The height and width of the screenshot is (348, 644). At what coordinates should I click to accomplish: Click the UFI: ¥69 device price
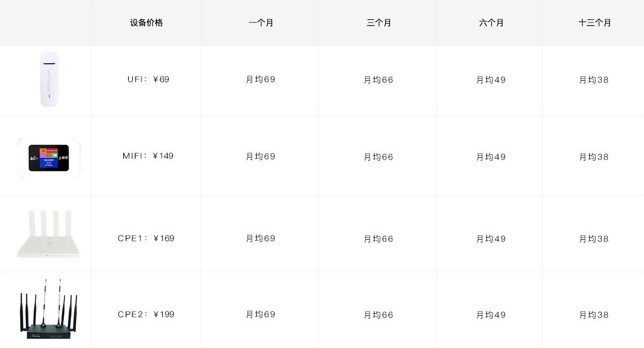coord(148,79)
